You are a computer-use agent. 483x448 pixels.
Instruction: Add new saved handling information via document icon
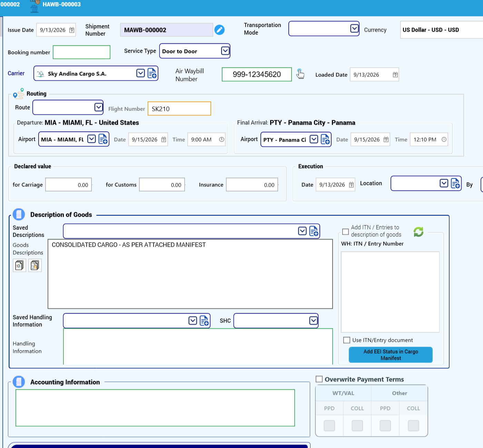tap(204, 320)
